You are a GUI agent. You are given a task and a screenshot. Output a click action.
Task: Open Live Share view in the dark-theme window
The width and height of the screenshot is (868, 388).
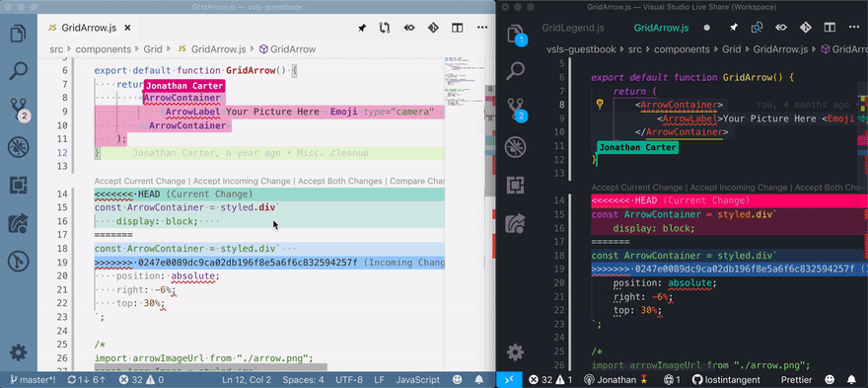[515, 223]
